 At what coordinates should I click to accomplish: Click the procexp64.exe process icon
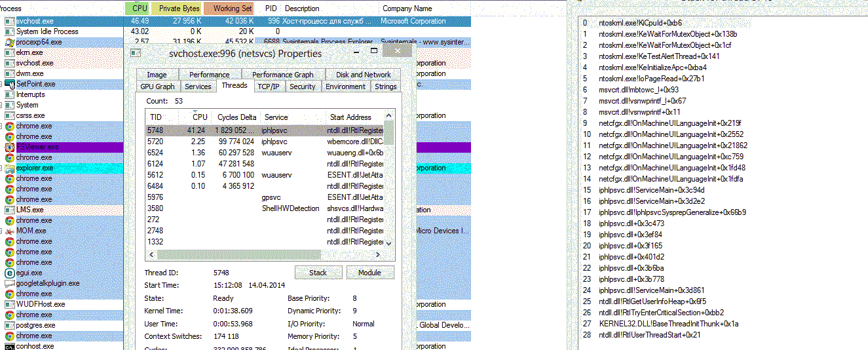click(x=9, y=42)
